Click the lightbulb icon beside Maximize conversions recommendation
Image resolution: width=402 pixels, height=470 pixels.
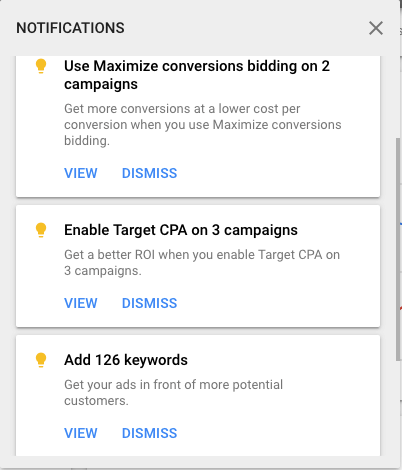(x=41, y=66)
